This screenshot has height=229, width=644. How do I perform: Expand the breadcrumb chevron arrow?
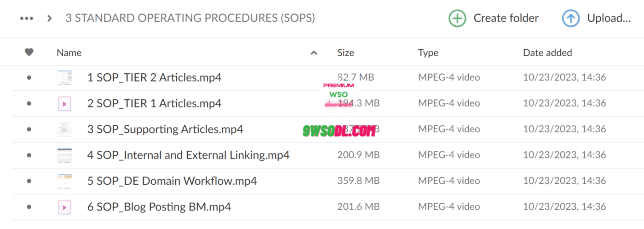(x=49, y=18)
